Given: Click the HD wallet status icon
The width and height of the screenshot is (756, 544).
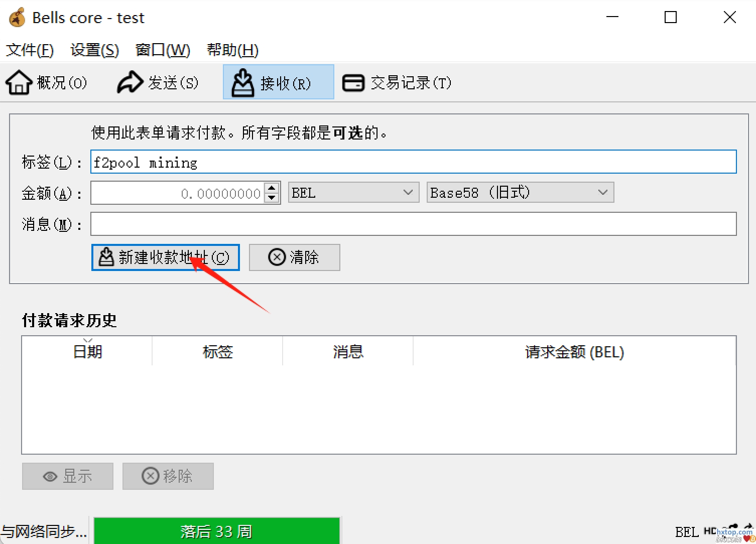Looking at the screenshot, I should [709, 531].
